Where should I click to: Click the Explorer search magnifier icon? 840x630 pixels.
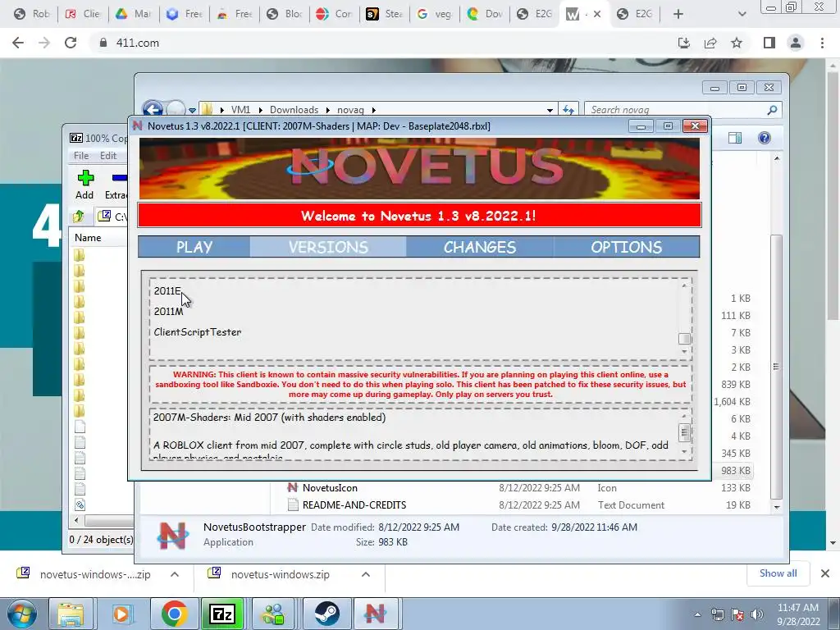click(x=772, y=110)
